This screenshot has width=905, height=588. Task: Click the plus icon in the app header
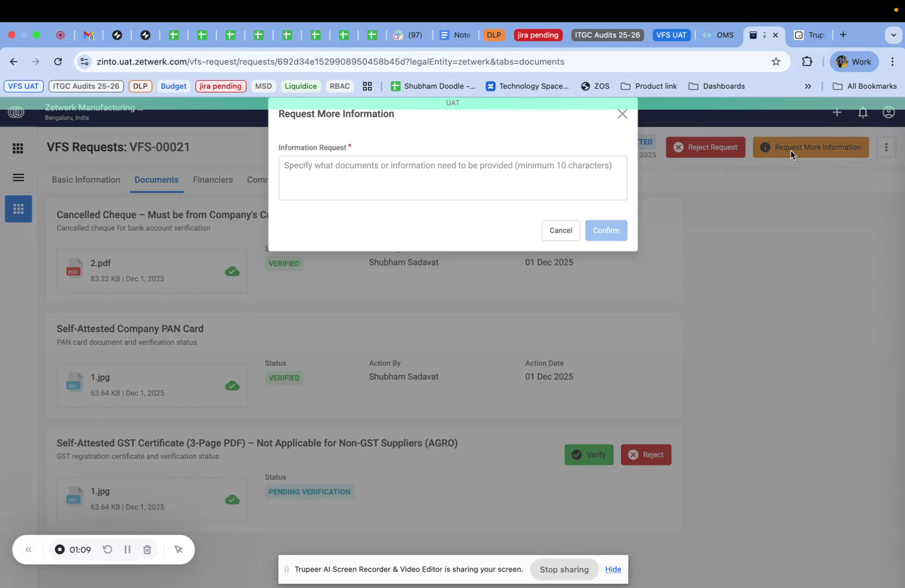tap(837, 112)
